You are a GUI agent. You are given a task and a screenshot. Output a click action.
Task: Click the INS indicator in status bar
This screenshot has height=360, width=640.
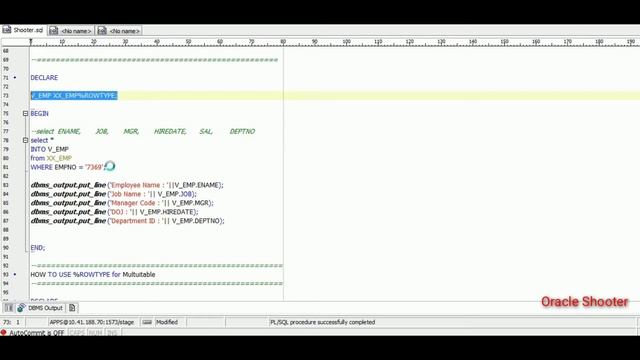click(x=112, y=333)
